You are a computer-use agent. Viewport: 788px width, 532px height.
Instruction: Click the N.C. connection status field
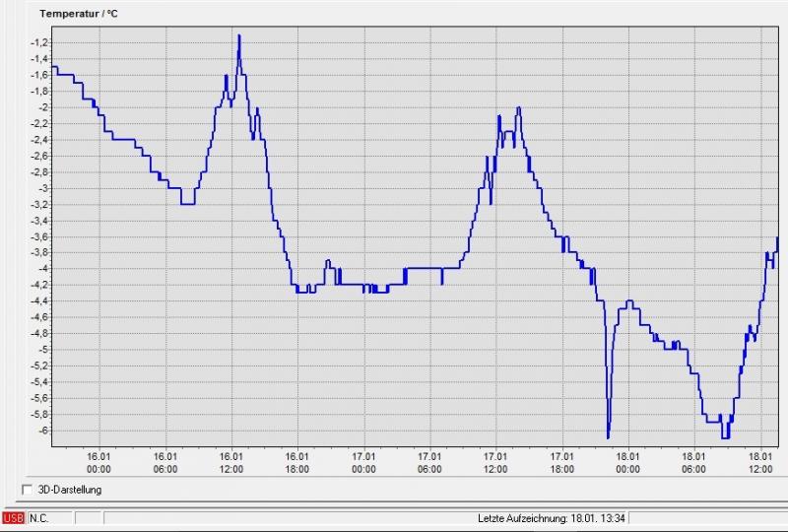tap(39, 518)
